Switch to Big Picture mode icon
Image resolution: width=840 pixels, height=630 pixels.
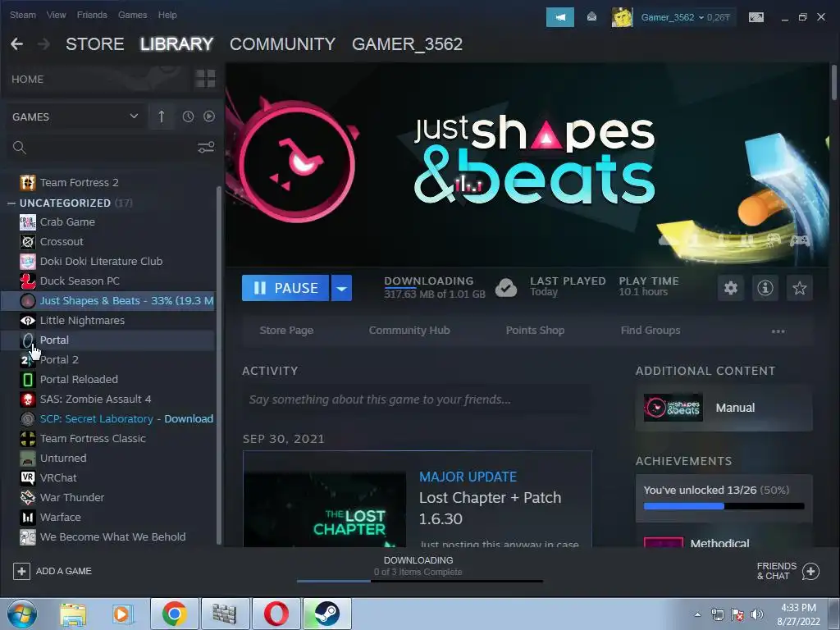pyautogui.click(x=756, y=17)
